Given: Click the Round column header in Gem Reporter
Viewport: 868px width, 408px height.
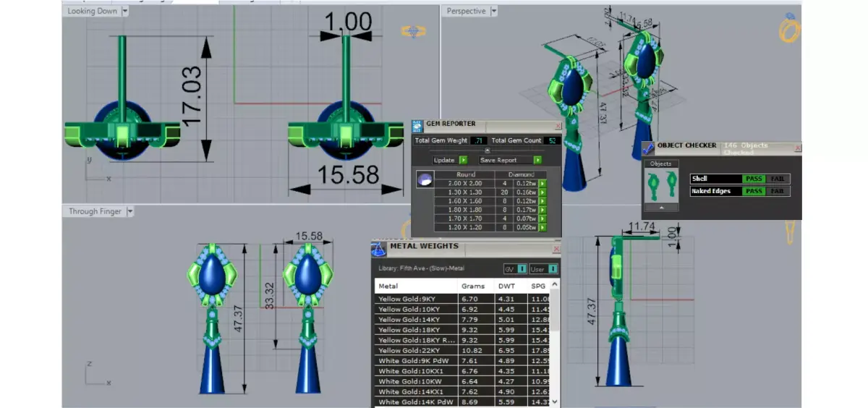Looking at the screenshot, I should 465,174.
